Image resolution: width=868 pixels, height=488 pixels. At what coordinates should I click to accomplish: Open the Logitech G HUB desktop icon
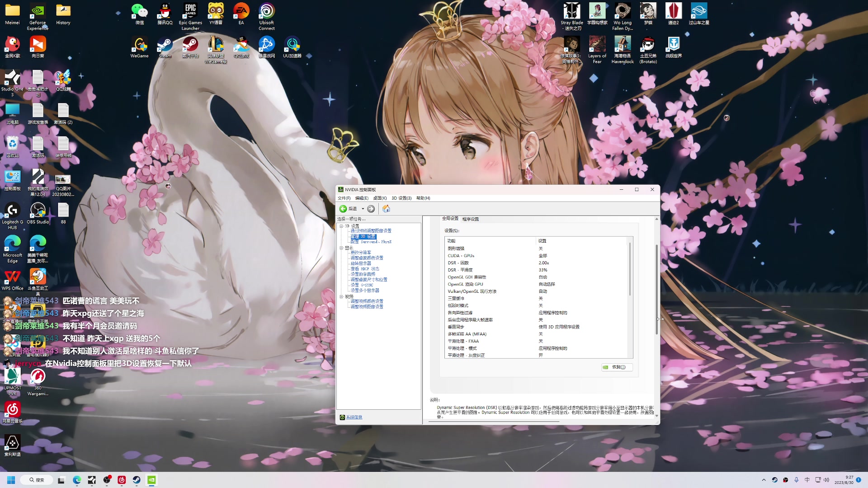pyautogui.click(x=12, y=216)
